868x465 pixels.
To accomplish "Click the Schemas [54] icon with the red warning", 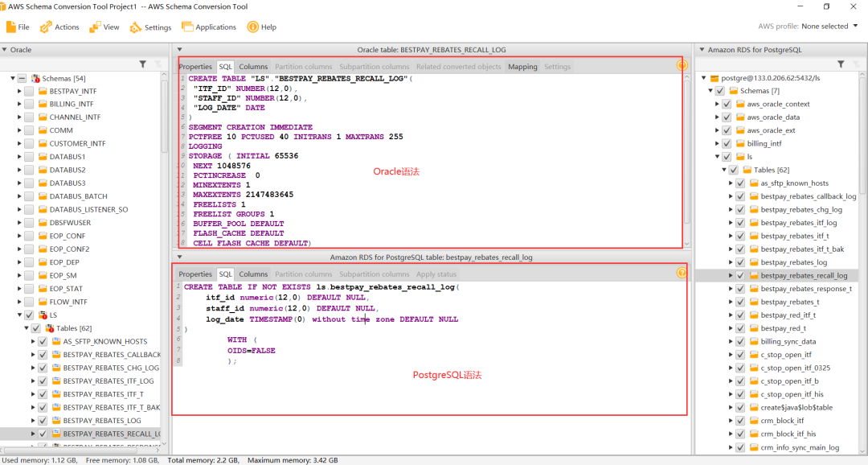I will click(35, 78).
